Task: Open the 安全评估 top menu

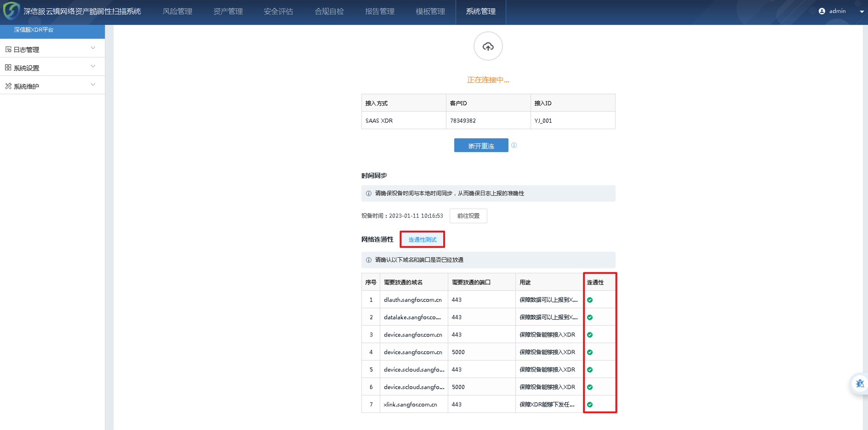Action: [x=279, y=11]
